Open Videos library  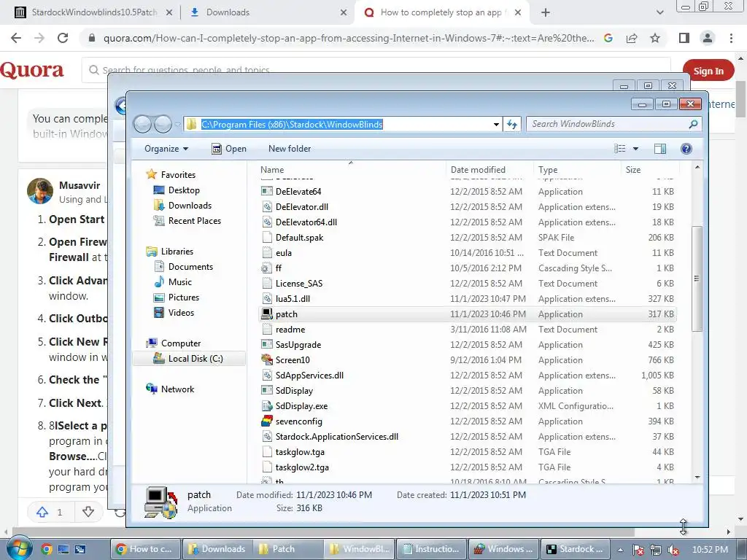[181, 312]
